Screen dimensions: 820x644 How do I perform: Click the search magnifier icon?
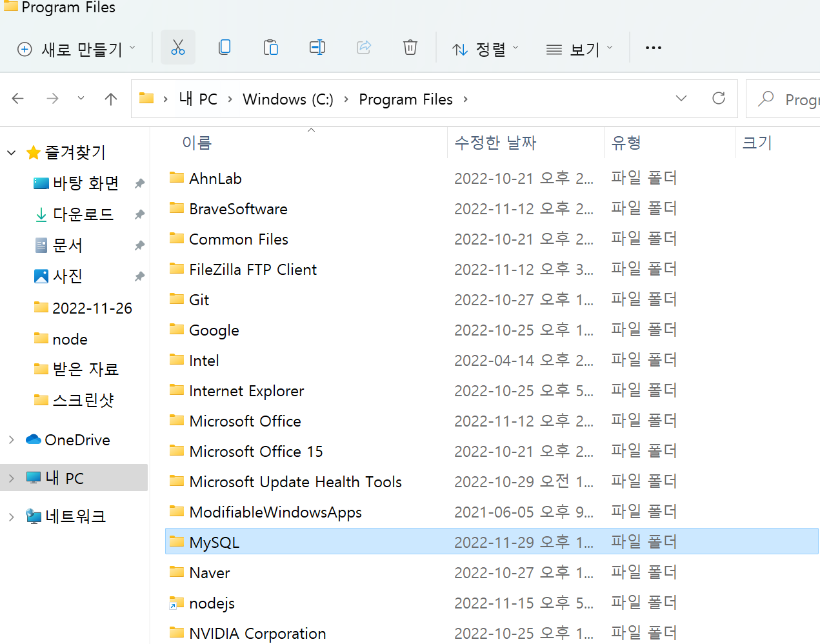766,99
